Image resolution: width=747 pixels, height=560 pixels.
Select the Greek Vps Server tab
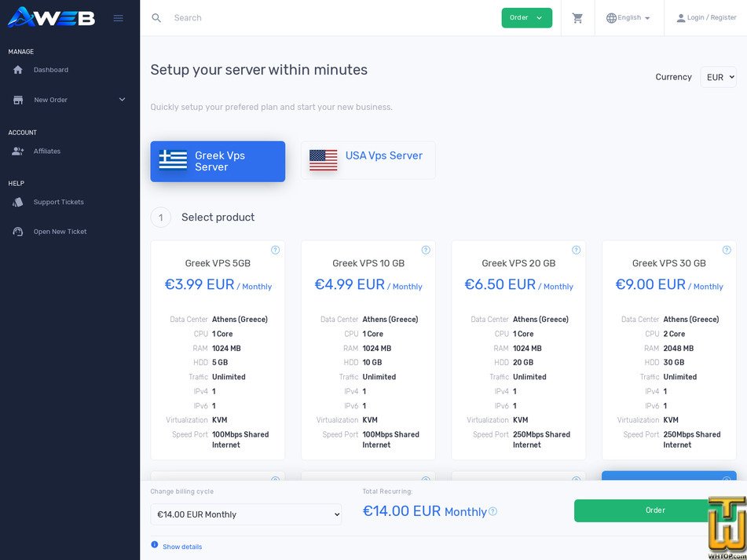point(218,162)
